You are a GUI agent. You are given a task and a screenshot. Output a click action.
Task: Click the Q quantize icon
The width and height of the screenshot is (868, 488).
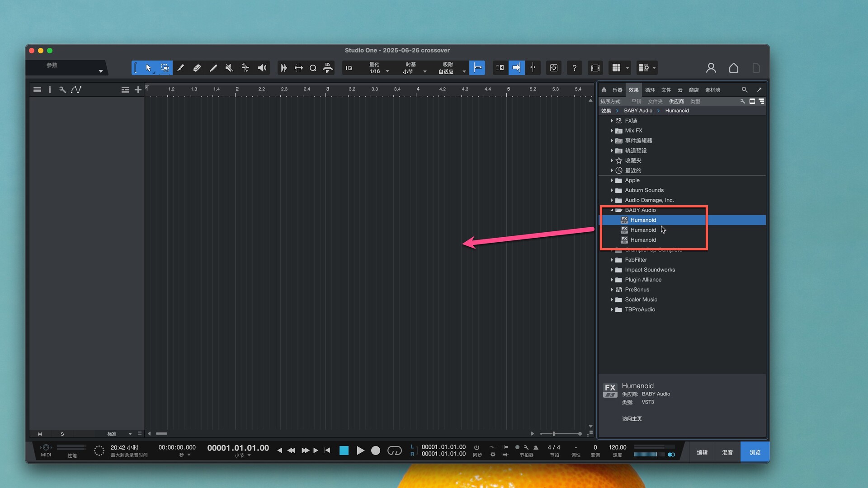(x=313, y=68)
